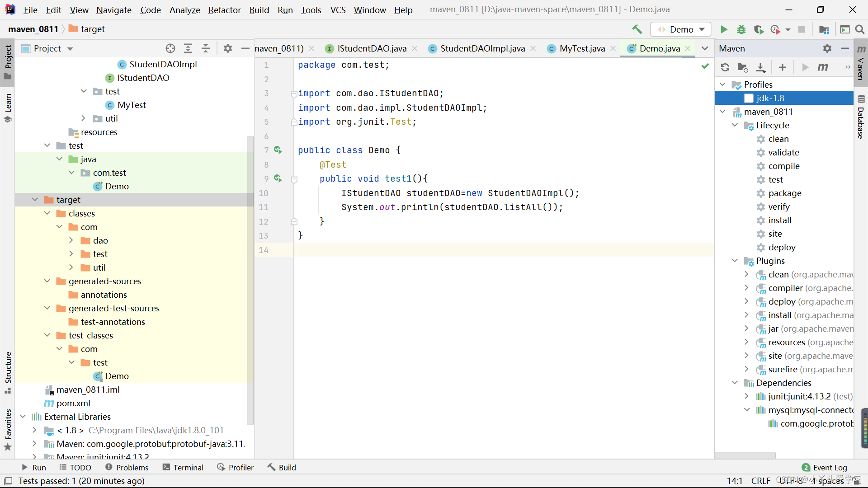Collapse Profiles node in Maven

723,84
